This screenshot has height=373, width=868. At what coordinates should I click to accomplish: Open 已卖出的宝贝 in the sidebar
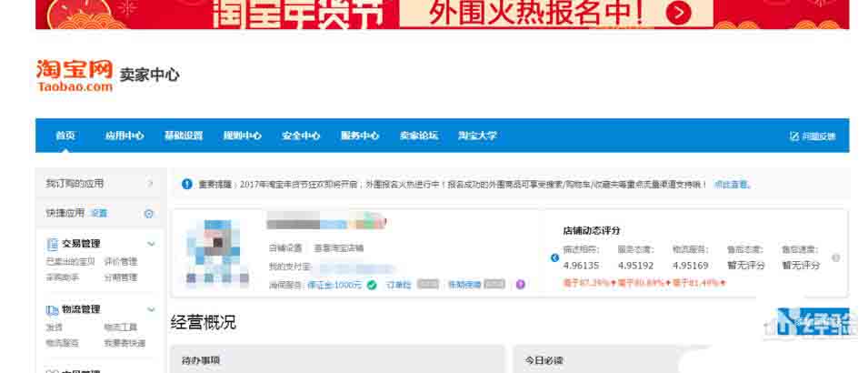[x=70, y=262]
